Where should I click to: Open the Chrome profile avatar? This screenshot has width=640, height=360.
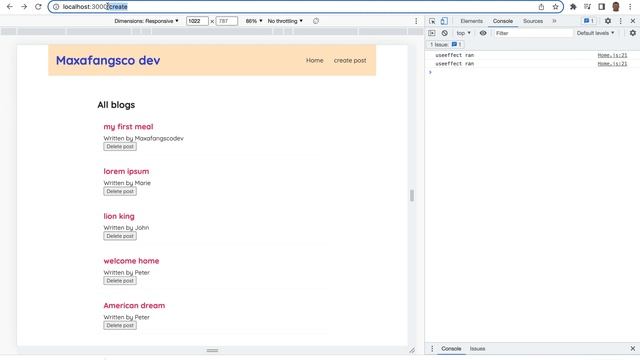[x=616, y=7]
